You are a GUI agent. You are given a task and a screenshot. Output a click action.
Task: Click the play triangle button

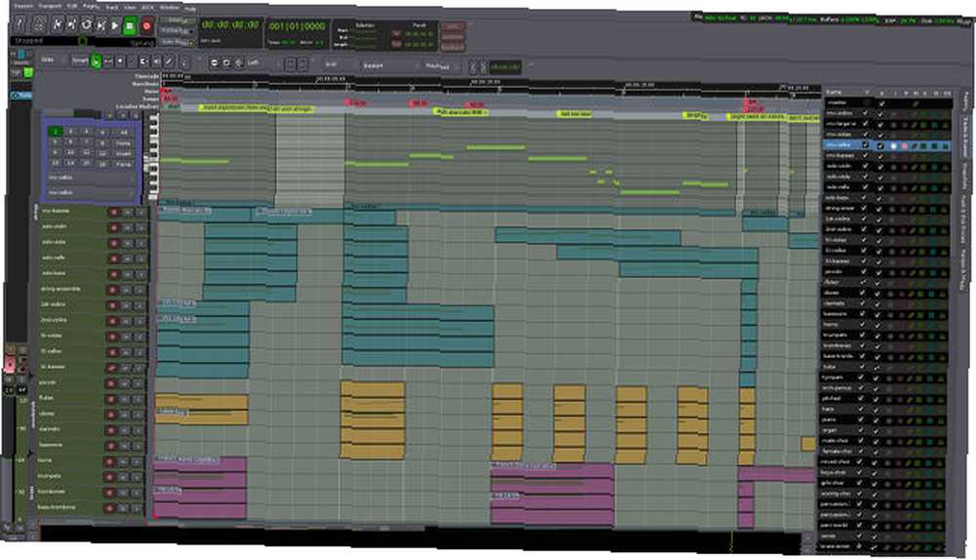tap(115, 25)
